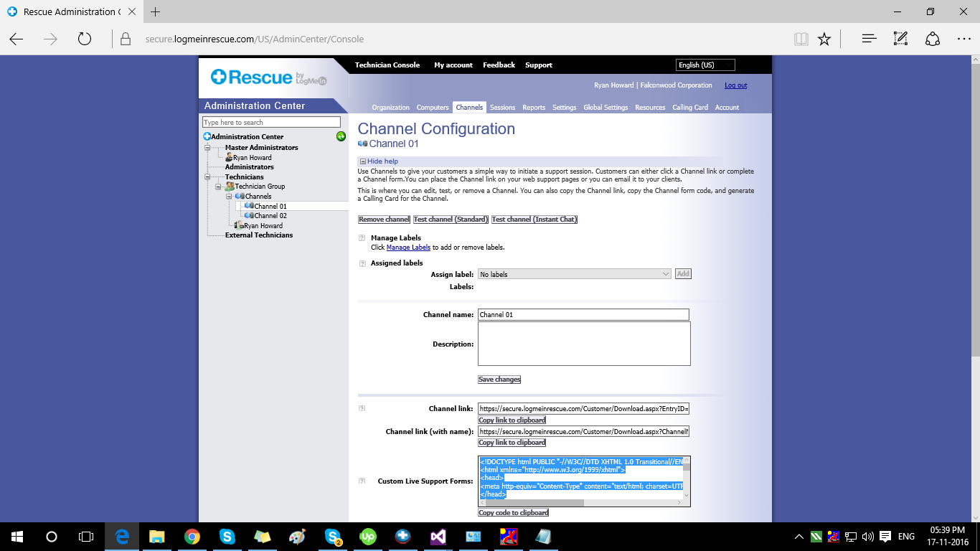
Task: Open File Explorer from the taskbar
Action: (x=157, y=536)
